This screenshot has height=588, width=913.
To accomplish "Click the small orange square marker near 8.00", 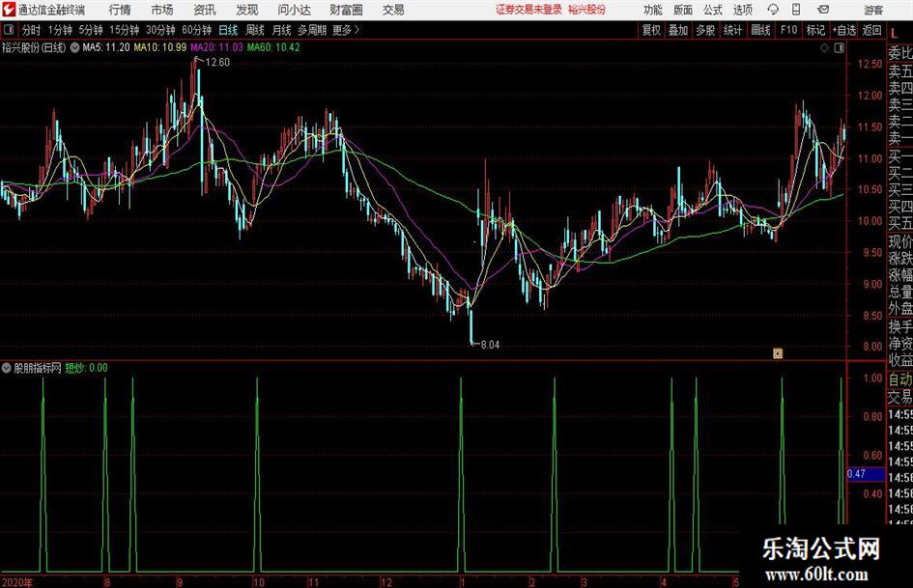I will click(x=778, y=353).
